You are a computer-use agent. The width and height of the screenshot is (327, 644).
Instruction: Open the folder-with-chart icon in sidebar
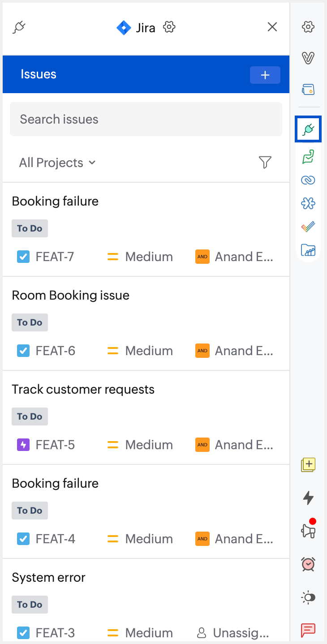[x=308, y=250]
